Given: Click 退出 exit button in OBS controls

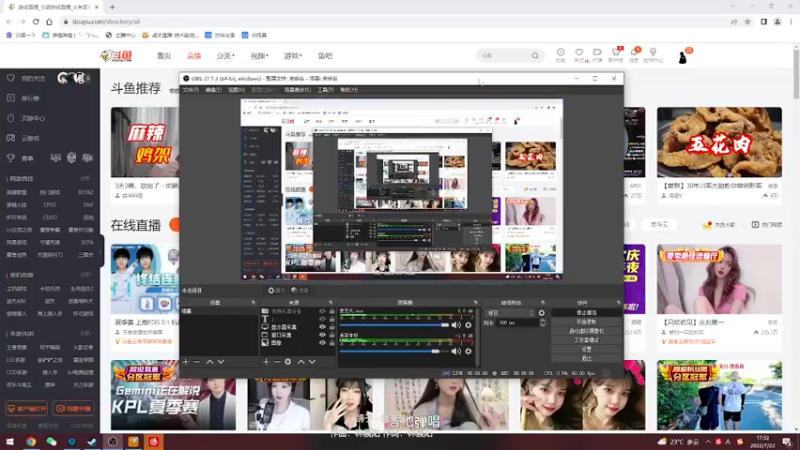Looking at the screenshot, I should coord(586,358).
